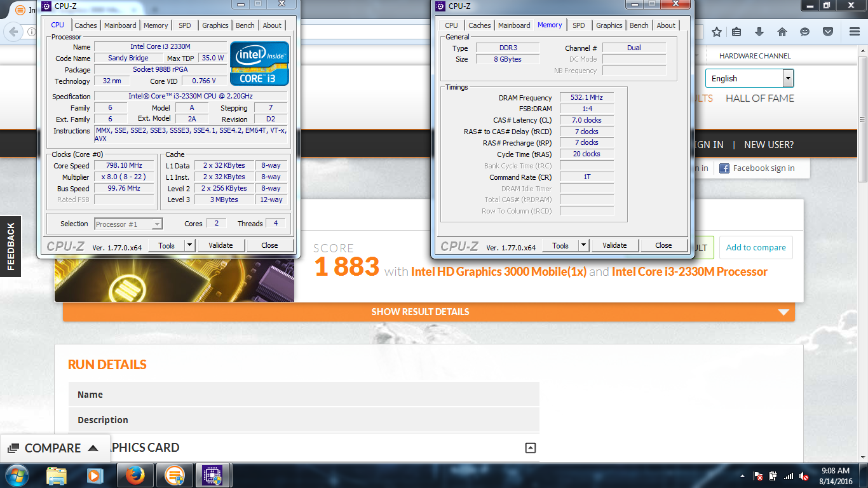The height and width of the screenshot is (488, 868).
Task: Open Tools dropdown arrow in right CPU-Z
Action: [x=583, y=245]
